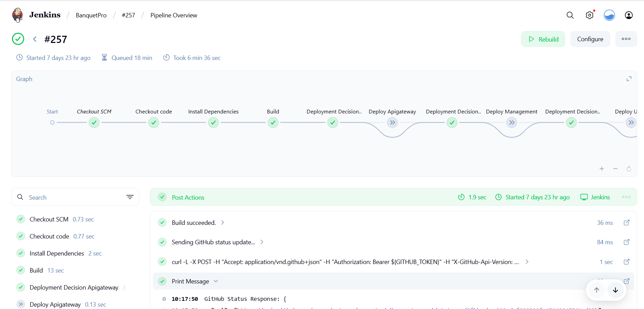Click the stage Search input field

point(75,197)
